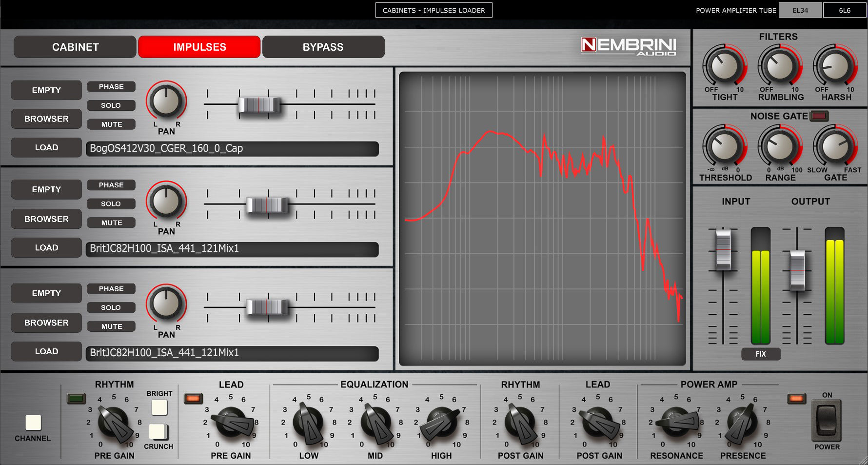Click the Rhythm PRE GAIN knob

click(x=114, y=423)
